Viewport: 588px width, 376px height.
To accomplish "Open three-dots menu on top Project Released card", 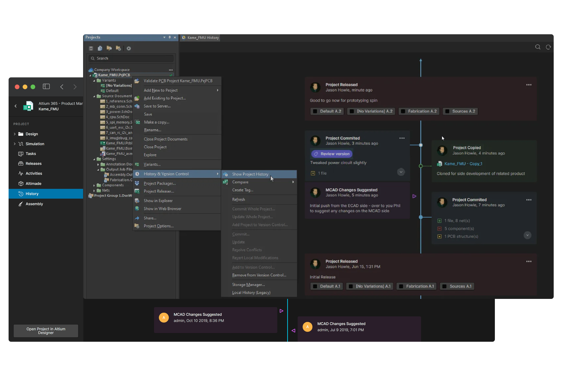I will pos(528,85).
